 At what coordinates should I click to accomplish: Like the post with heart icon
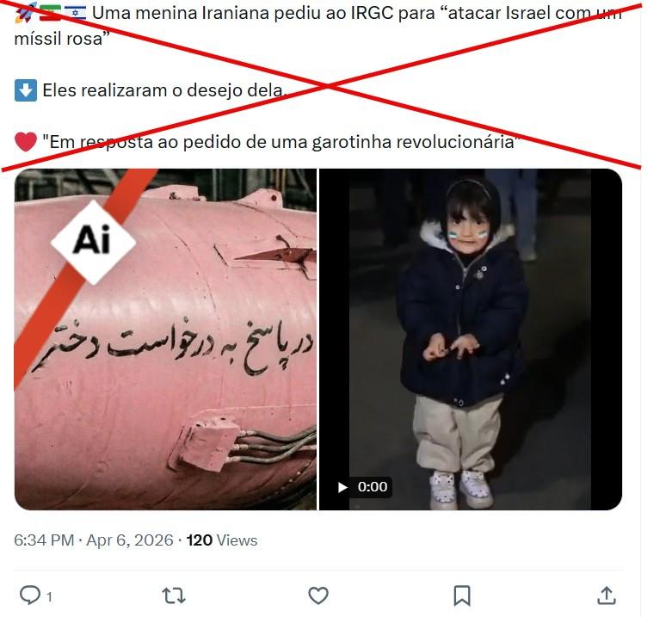click(318, 595)
